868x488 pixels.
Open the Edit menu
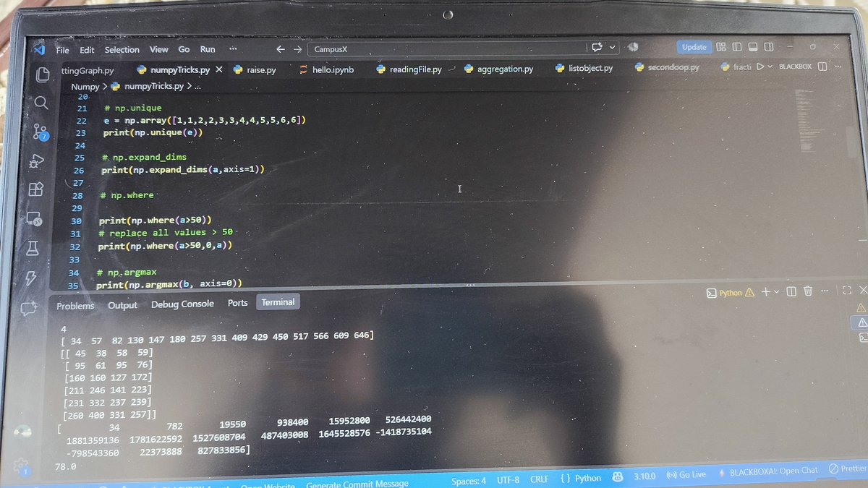[88, 50]
